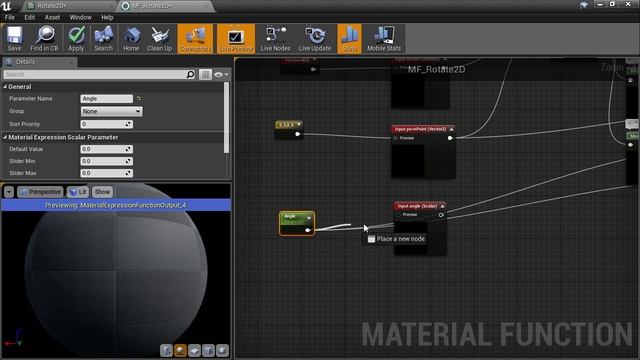Open the viewport options dropdown arrow
The width and height of the screenshot is (640, 360).
9,192
